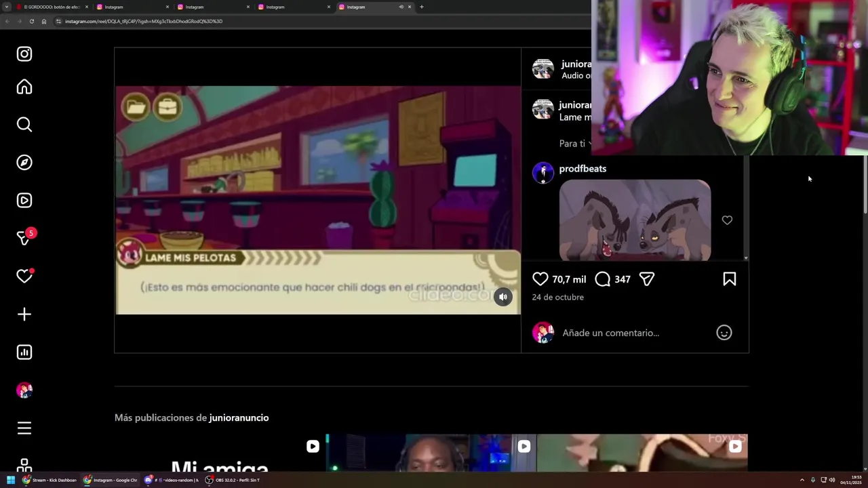Screen dimensions: 868x488
Task: Share the reel via paper-plane icon
Action: pos(647,279)
